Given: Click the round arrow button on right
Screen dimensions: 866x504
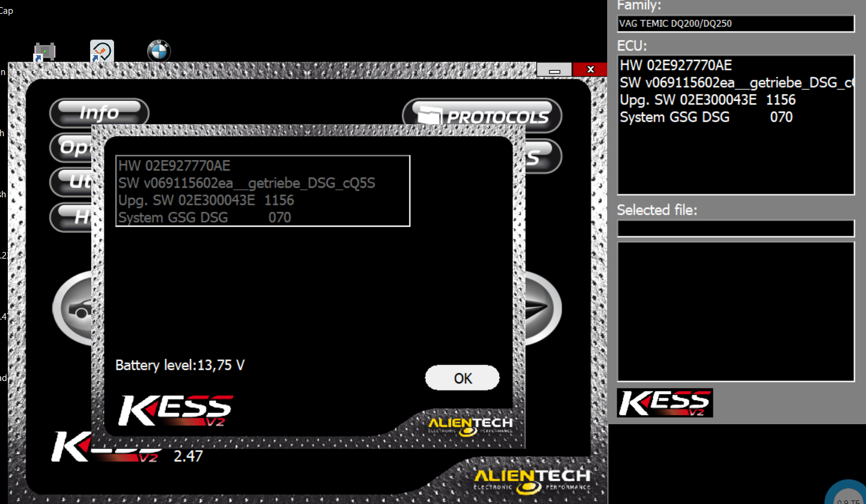Looking at the screenshot, I should 544,309.
